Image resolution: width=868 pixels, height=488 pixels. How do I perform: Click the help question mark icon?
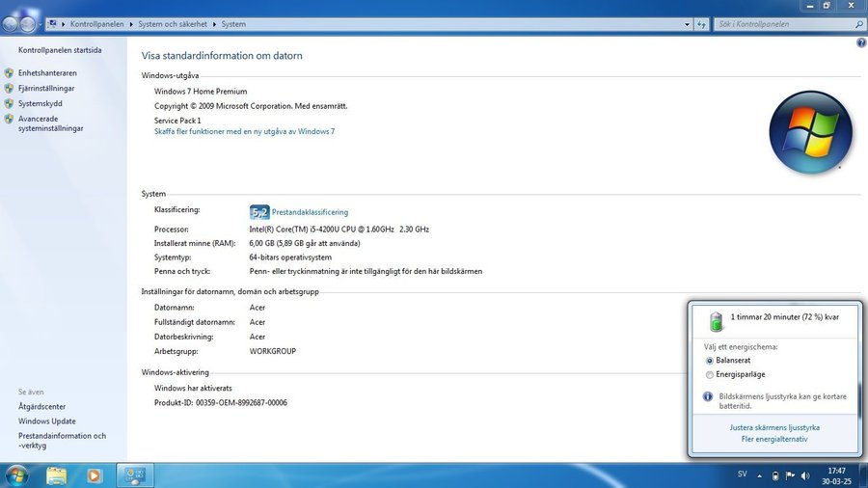[x=860, y=43]
